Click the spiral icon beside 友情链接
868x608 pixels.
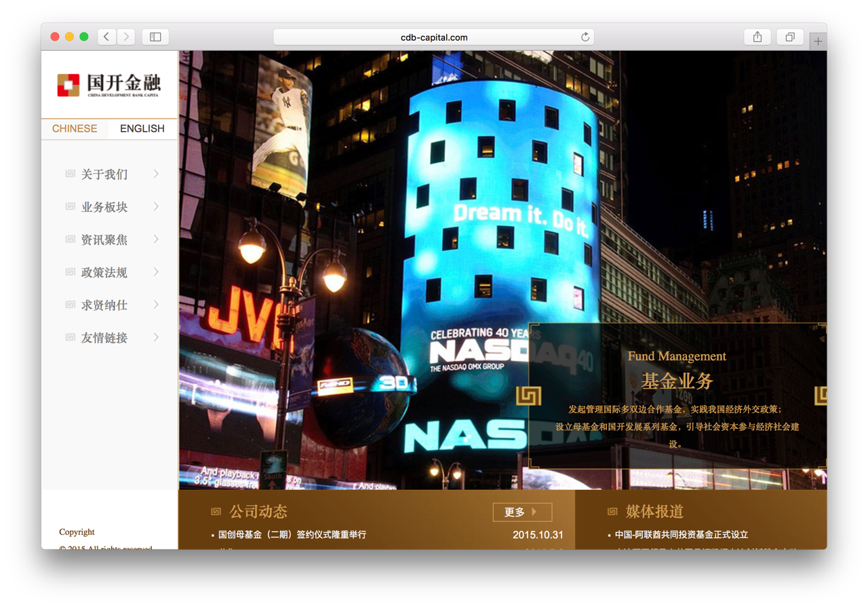pyautogui.click(x=70, y=337)
